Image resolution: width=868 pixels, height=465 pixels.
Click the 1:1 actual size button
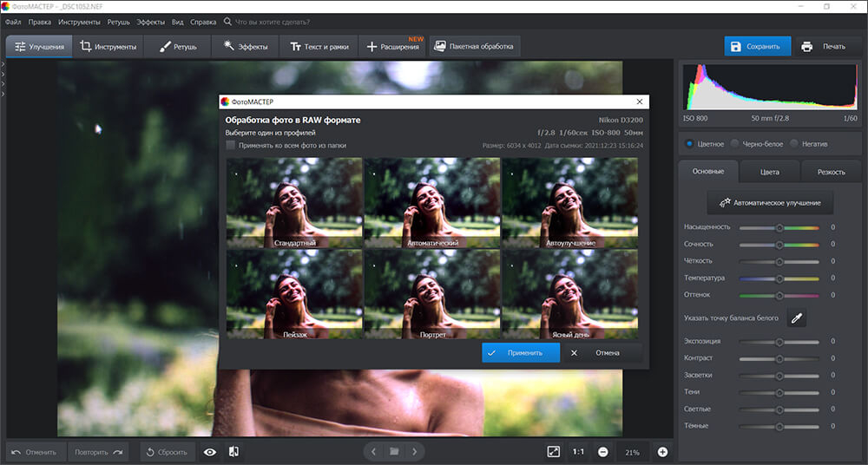point(578,452)
